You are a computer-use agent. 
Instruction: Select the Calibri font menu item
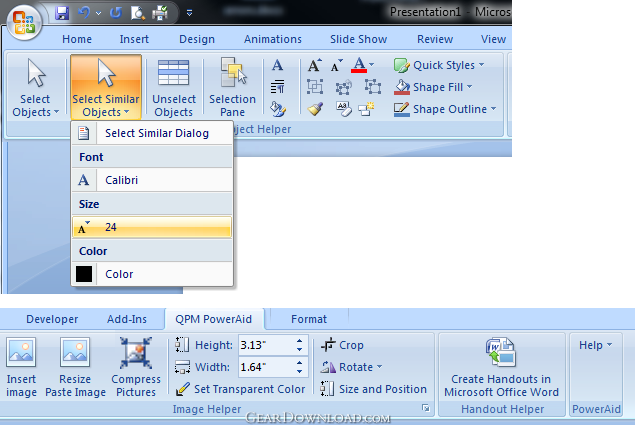152,180
